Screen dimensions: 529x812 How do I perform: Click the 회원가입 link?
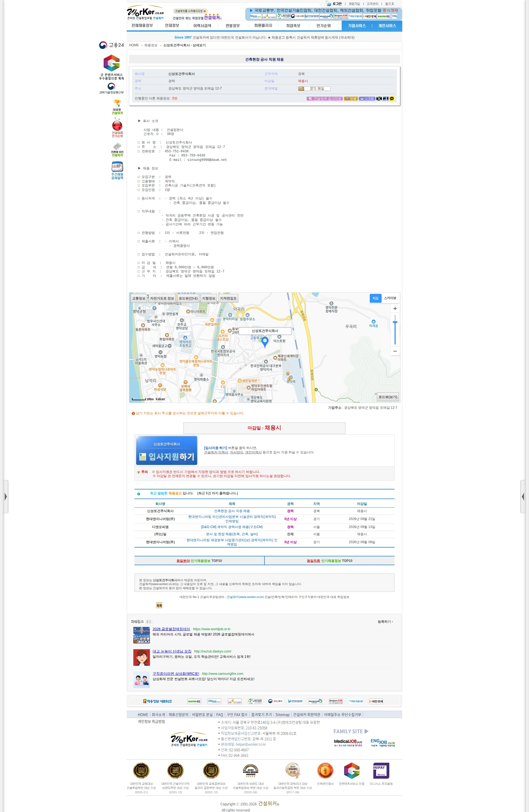(x=354, y=4)
